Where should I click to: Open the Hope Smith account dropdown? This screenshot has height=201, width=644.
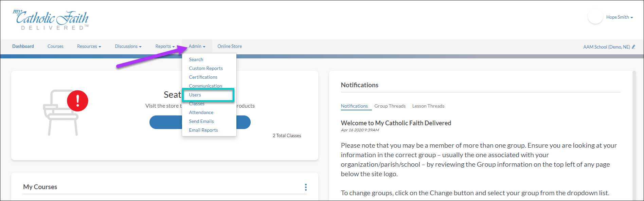point(620,17)
